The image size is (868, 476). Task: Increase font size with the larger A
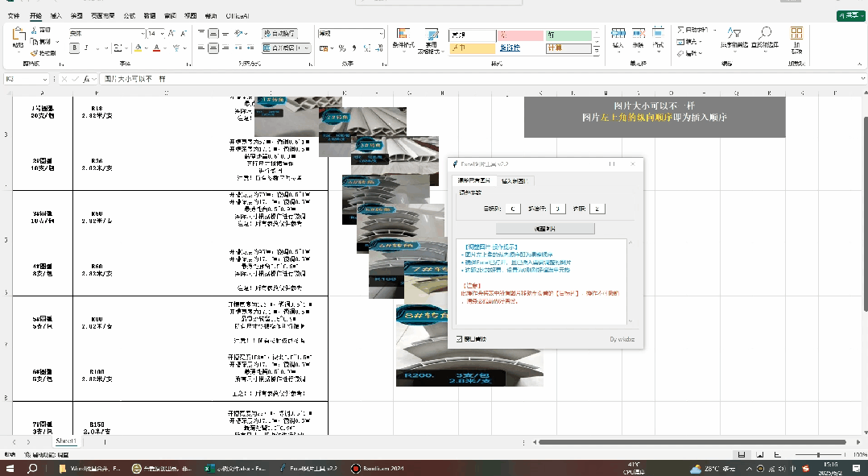[x=172, y=34]
